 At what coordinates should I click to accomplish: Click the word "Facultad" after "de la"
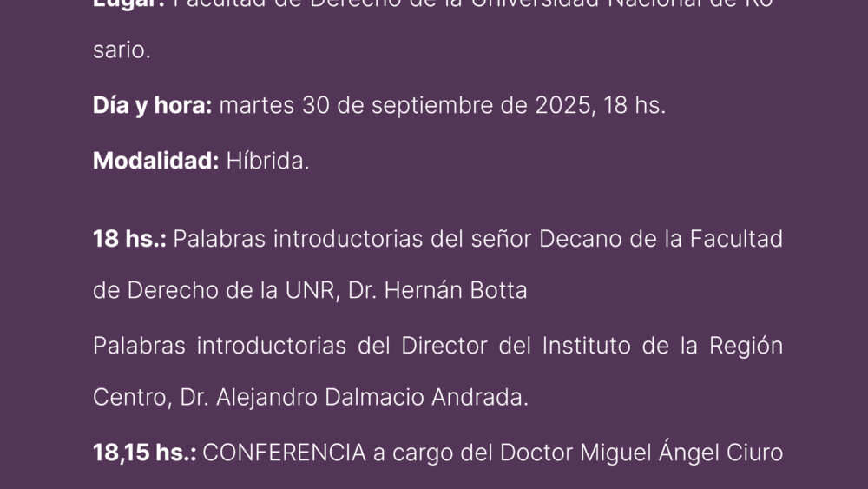coord(736,239)
